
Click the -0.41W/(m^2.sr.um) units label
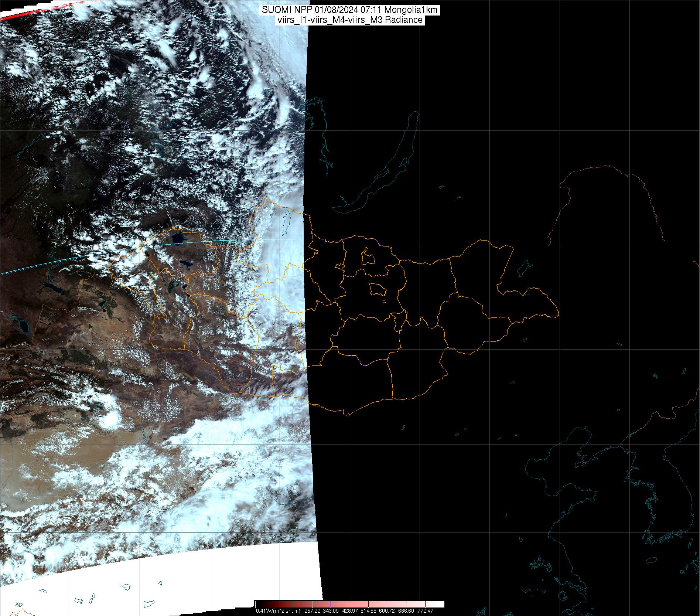tap(277, 611)
